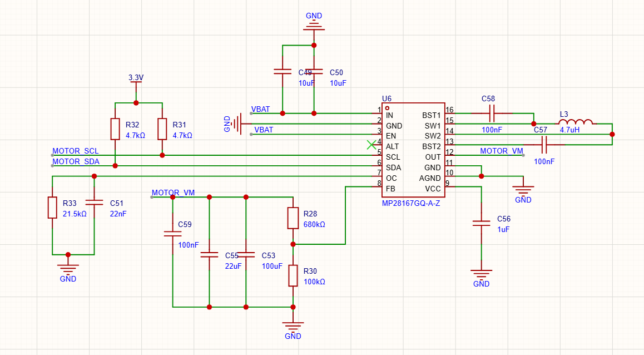Viewport: 644px width, 355px height.
Task: Click the green no-connect X on ALT pin
Action: [x=371, y=145]
